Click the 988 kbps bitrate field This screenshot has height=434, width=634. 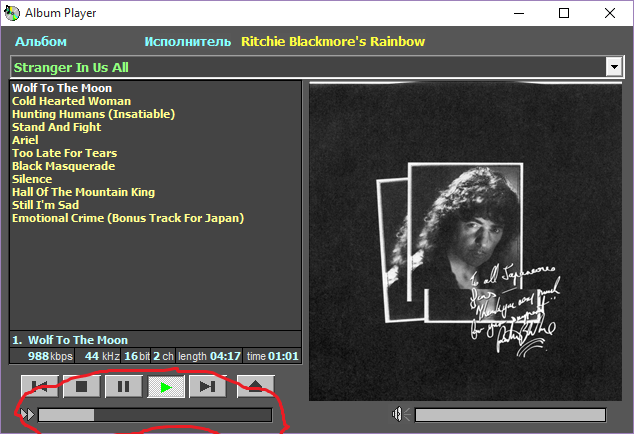[x=42, y=356]
